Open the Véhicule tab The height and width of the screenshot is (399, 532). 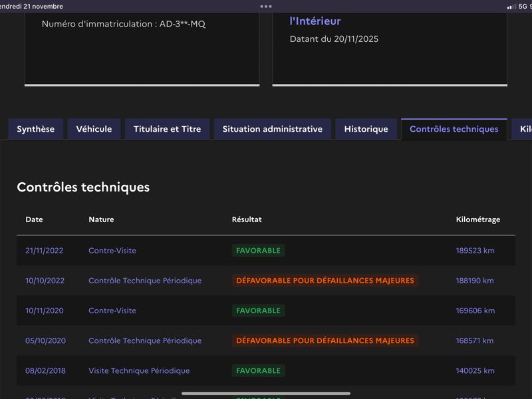click(94, 129)
